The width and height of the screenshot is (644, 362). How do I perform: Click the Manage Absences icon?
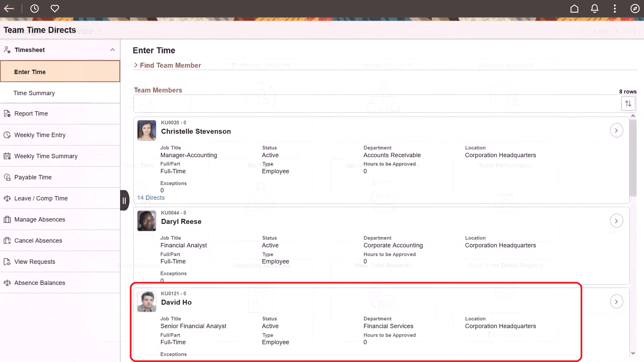coord(7,219)
